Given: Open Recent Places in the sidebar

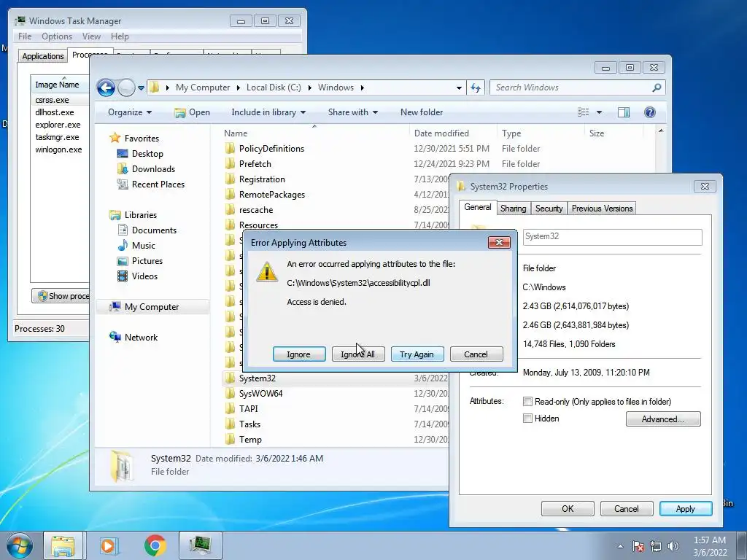Looking at the screenshot, I should [158, 184].
